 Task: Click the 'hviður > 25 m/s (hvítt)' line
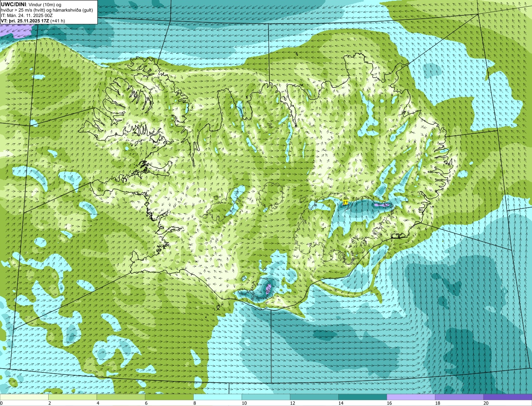(x=23, y=10)
